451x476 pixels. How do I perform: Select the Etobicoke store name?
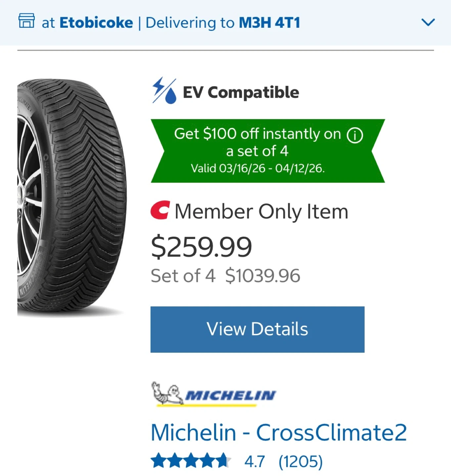[96, 23]
